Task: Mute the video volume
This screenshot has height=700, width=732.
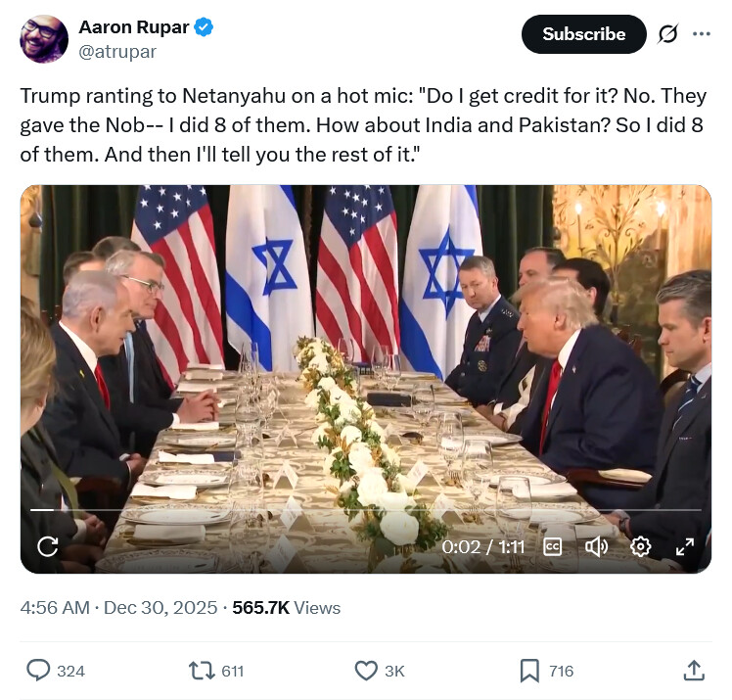Action: tap(596, 546)
